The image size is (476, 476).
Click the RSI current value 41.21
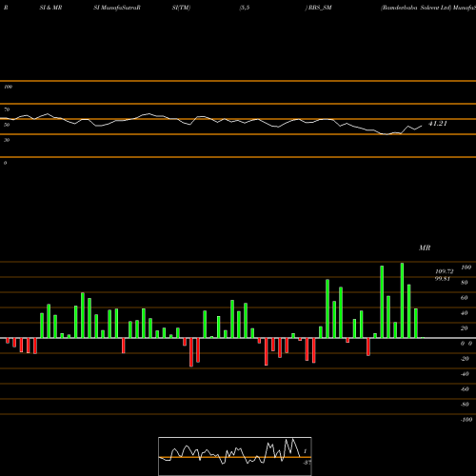coord(438,124)
